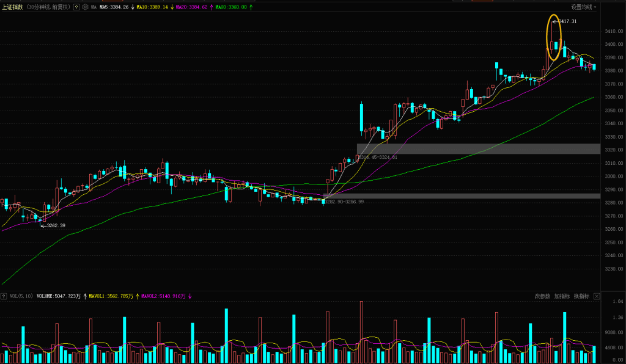Click the 3360.00 price axis label
The image size is (626, 364).
pyautogui.click(x=614, y=97)
